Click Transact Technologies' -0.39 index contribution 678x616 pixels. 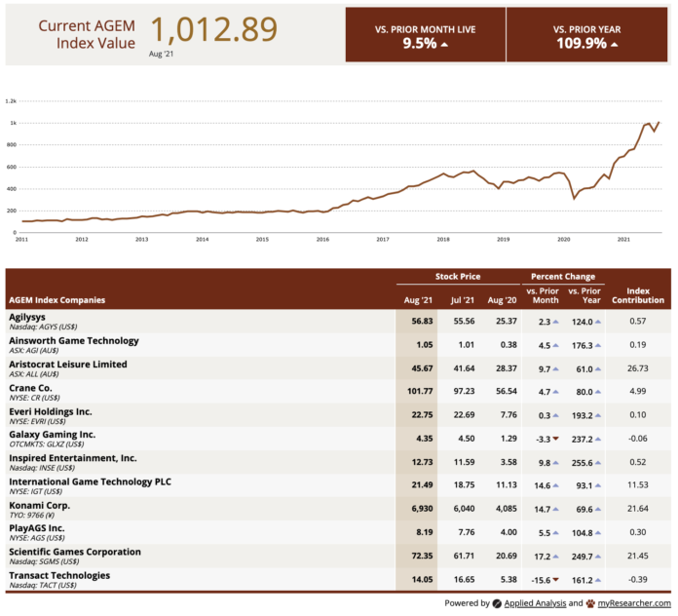pyautogui.click(x=638, y=579)
